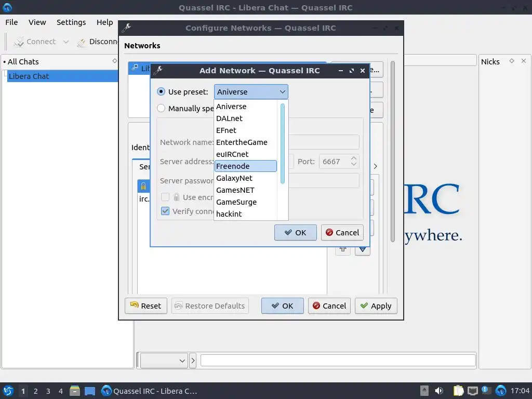
Task: Float the All Chats panel
Action: (115, 61)
